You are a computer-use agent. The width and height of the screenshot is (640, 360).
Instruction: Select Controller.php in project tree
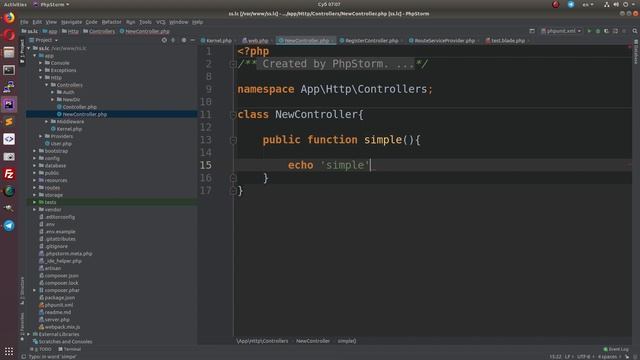coord(80,107)
